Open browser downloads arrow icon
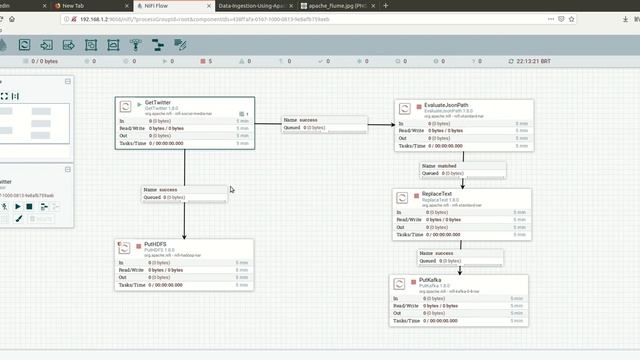Image resolution: width=640 pixels, height=360 pixels. click(625, 19)
